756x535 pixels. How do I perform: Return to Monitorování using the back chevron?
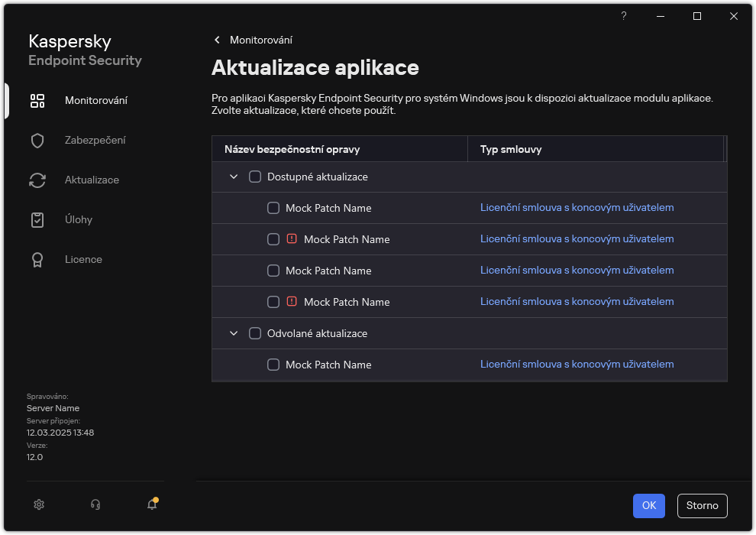[x=217, y=40]
